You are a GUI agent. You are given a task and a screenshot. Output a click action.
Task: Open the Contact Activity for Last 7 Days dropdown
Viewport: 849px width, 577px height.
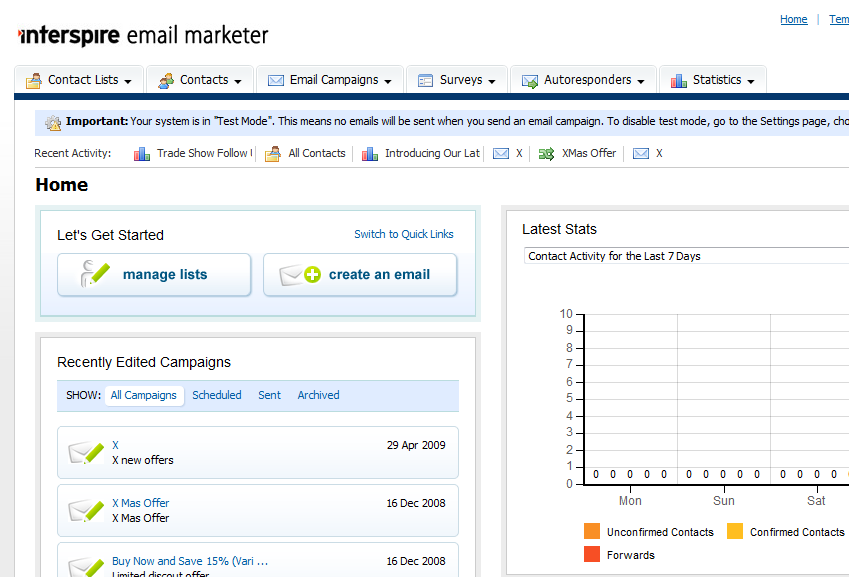[x=686, y=256]
